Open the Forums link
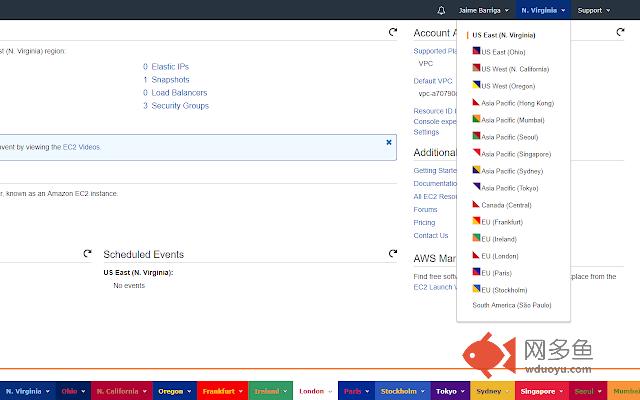This screenshot has height=400, width=640. tap(425, 209)
